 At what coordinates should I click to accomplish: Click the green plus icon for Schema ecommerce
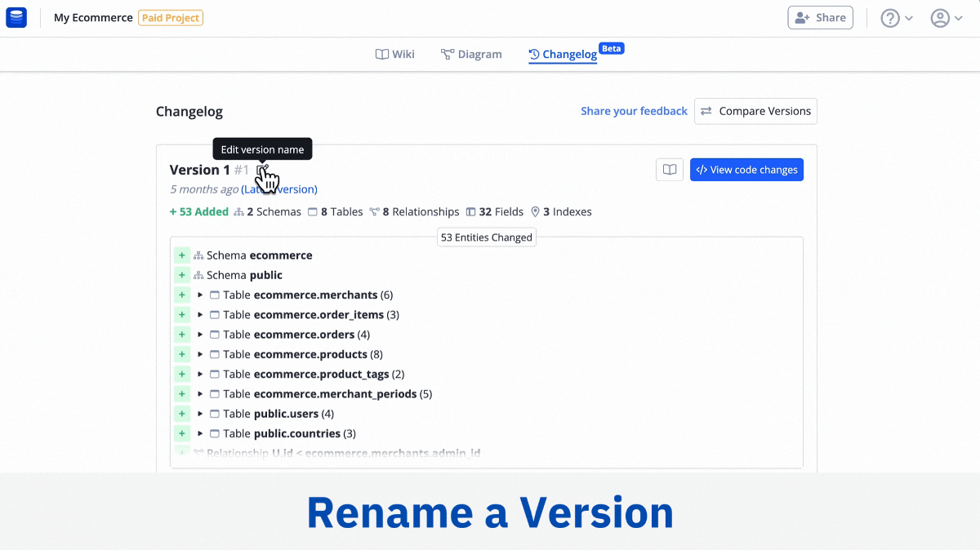coord(182,255)
